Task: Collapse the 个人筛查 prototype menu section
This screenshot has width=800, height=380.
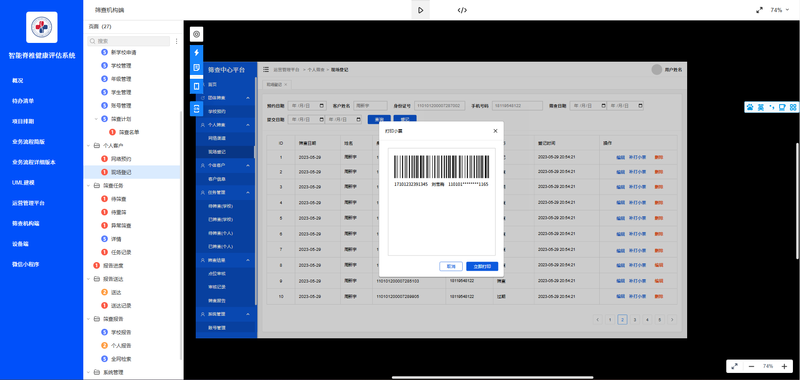Action: (248, 124)
